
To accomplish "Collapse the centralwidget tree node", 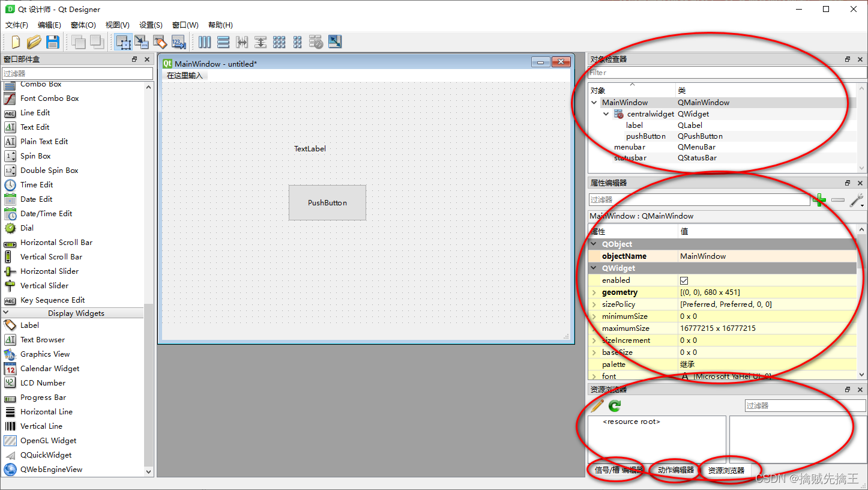I will pos(606,114).
